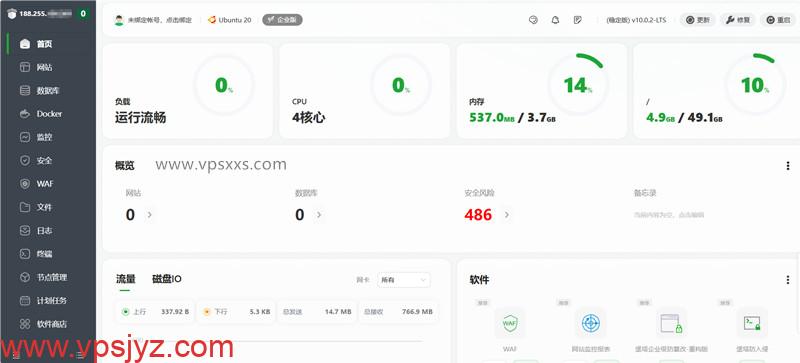This screenshot has width=800, height=363.
Task: Click 4核心 CPU core text
Action: coord(309,118)
